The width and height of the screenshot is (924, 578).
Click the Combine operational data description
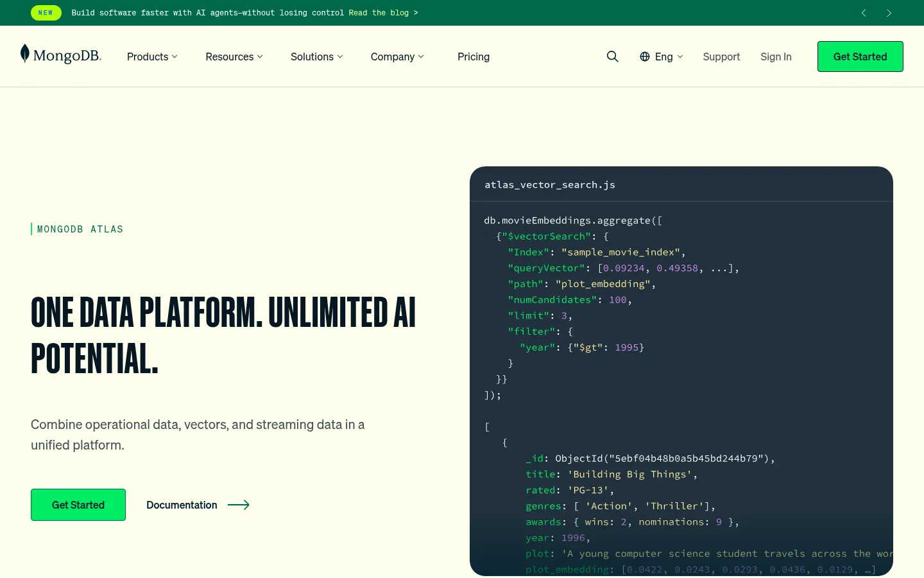pos(198,435)
